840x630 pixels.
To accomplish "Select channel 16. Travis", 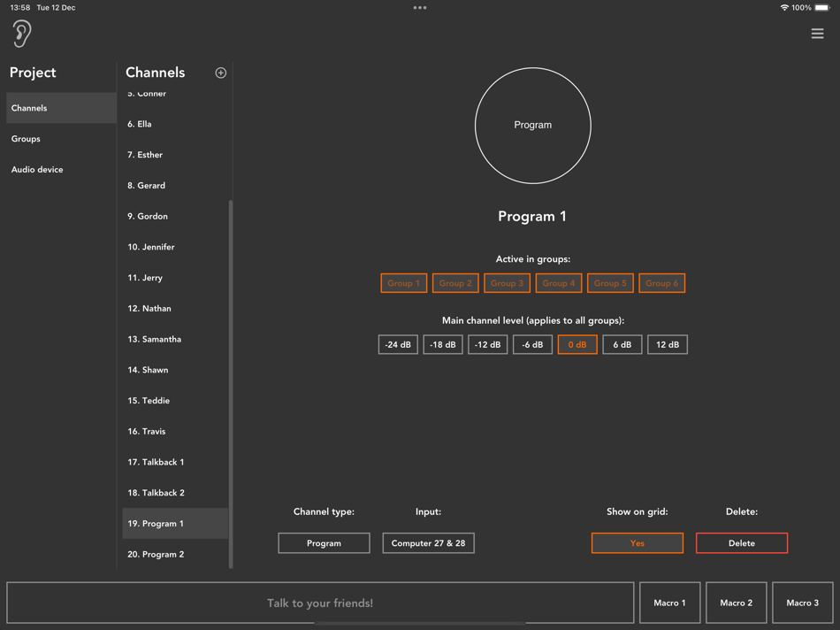I will pos(175,431).
